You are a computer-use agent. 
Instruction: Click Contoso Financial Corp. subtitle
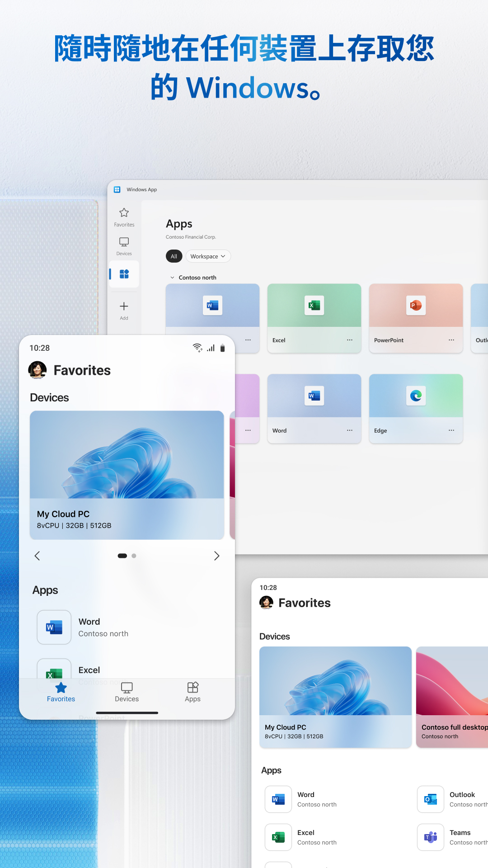point(191,237)
